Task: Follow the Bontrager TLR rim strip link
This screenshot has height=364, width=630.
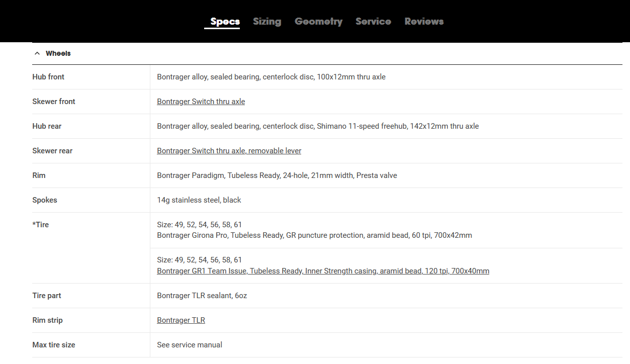Action: pos(181,320)
